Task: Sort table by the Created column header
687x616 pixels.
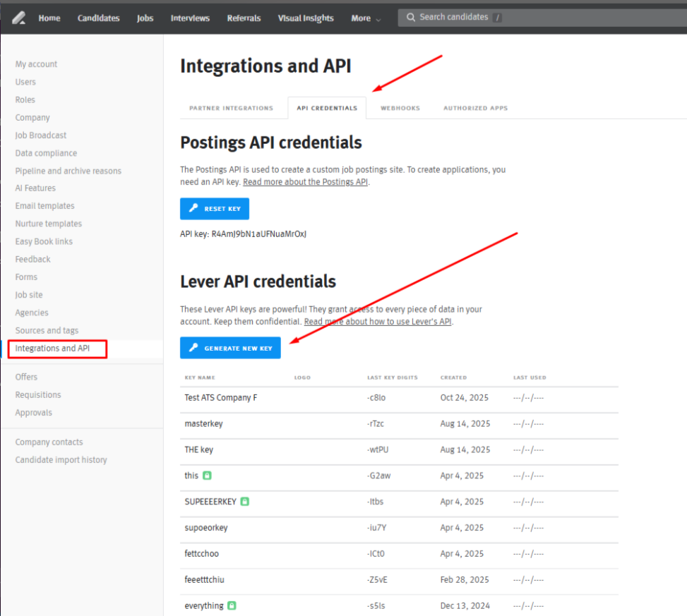Action: pos(453,377)
